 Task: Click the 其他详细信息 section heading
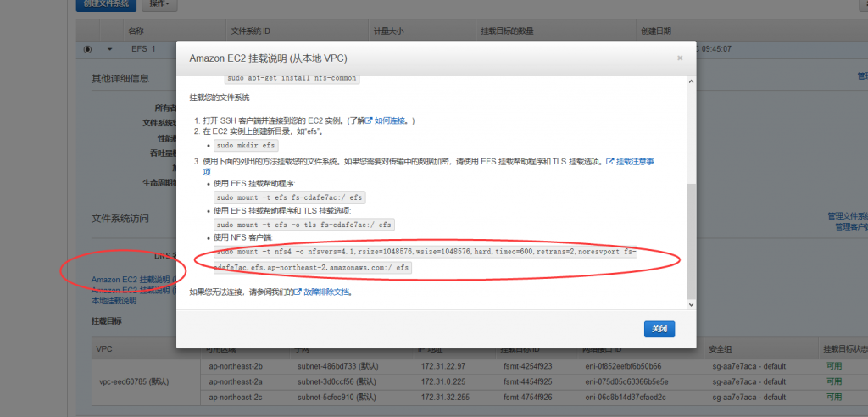120,78
